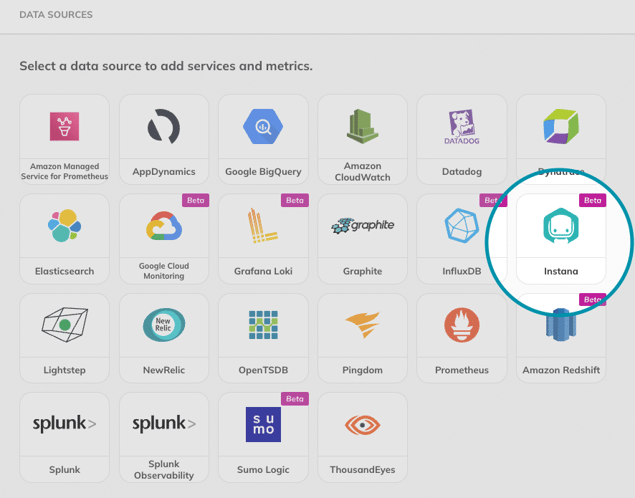Click the Elasticsearch colorful logo
The height and width of the screenshot is (498, 635).
pos(64,226)
